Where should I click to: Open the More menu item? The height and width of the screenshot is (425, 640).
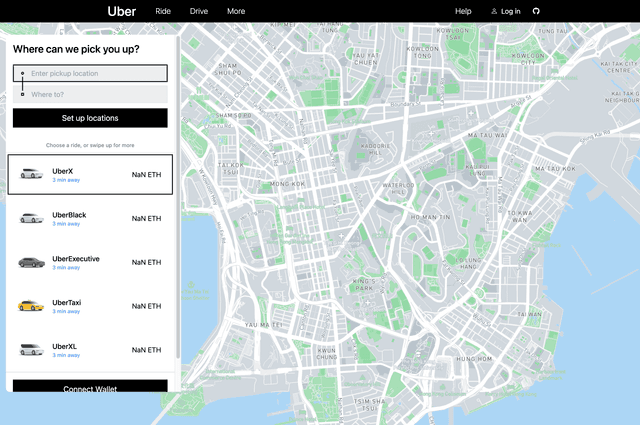click(236, 11)
